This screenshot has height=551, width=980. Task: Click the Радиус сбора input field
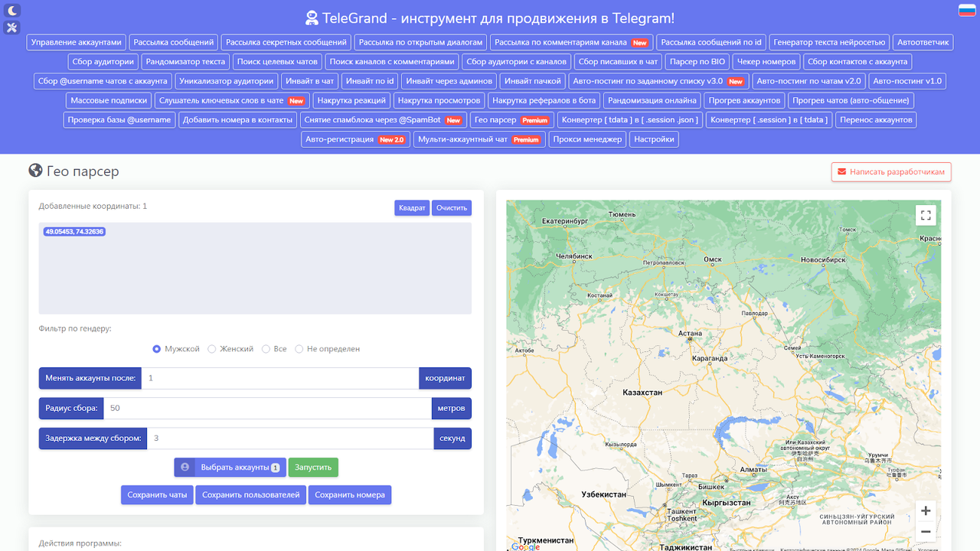coord(268,408)
